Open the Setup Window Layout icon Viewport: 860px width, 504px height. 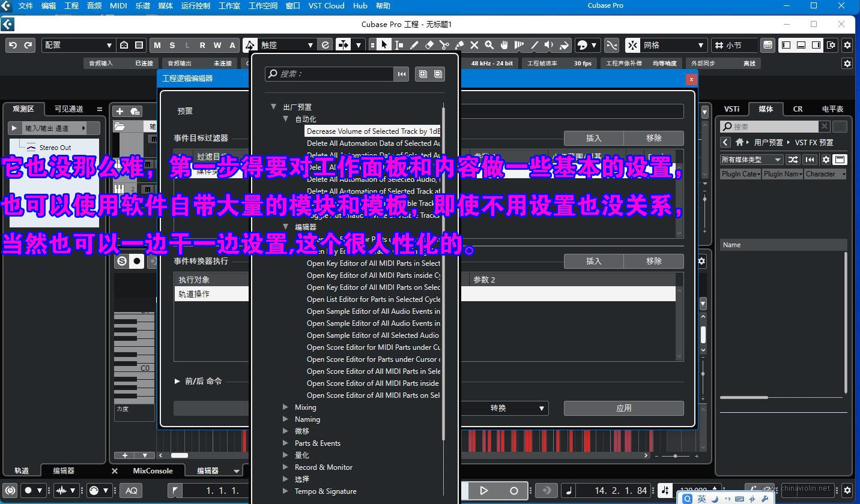(x=831, y=45)
